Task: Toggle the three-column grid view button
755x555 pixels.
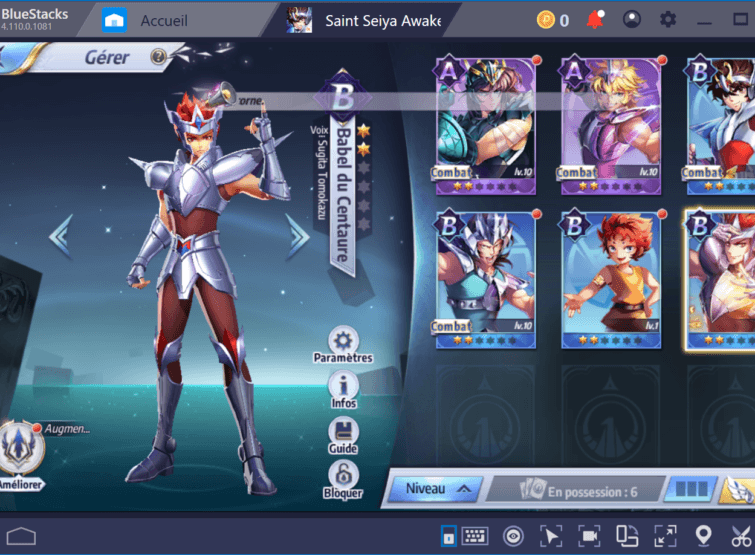Action: click(692, 490)
